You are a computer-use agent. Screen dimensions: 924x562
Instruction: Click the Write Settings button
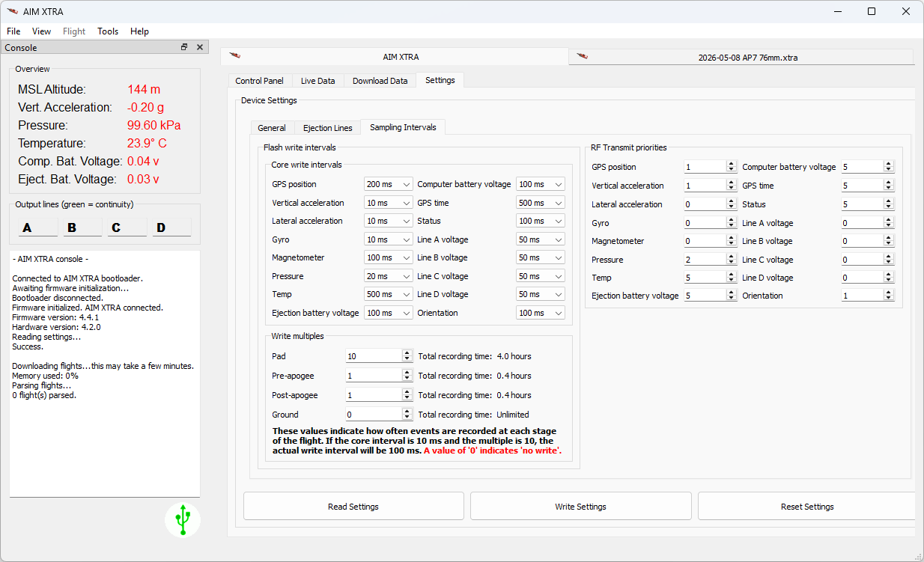(580, 507)
